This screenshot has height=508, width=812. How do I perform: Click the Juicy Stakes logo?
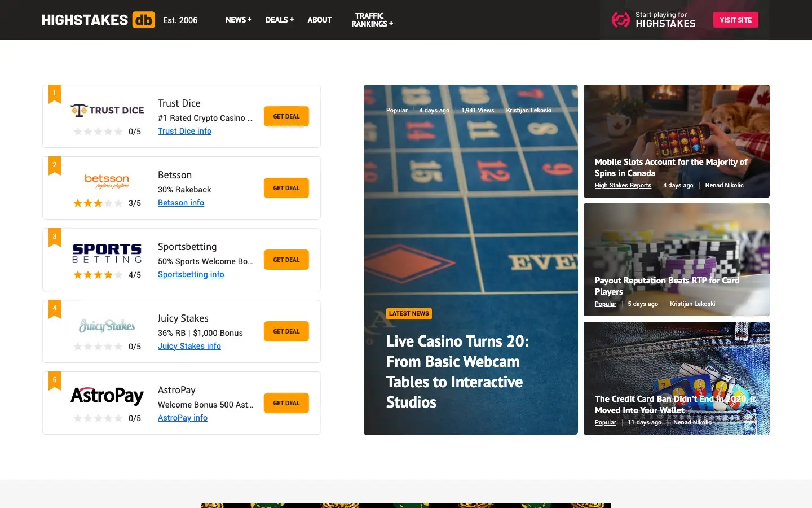pyautogui.click(x=107, y=326)
